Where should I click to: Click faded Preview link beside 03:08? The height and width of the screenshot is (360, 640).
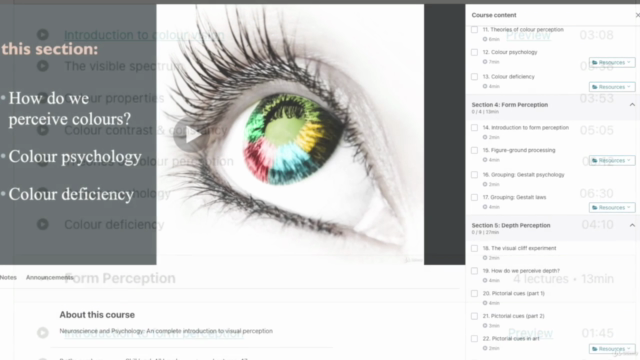[528, 36]
